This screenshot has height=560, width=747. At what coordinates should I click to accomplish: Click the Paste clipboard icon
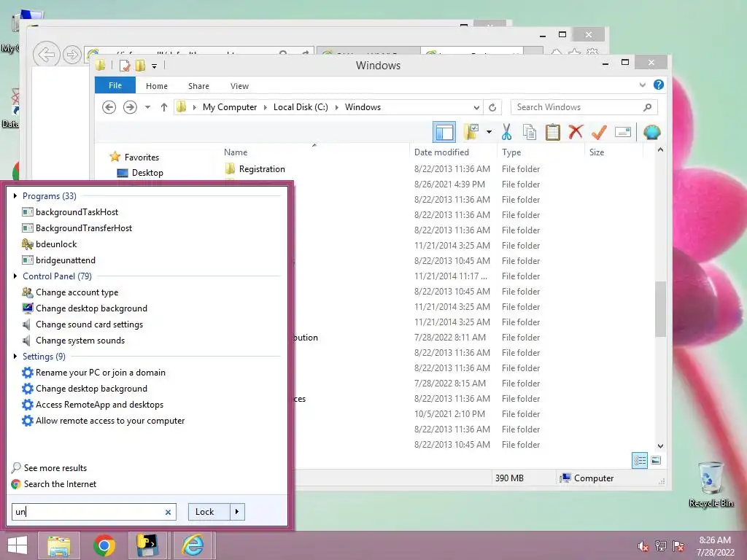[x=553, y=132]
